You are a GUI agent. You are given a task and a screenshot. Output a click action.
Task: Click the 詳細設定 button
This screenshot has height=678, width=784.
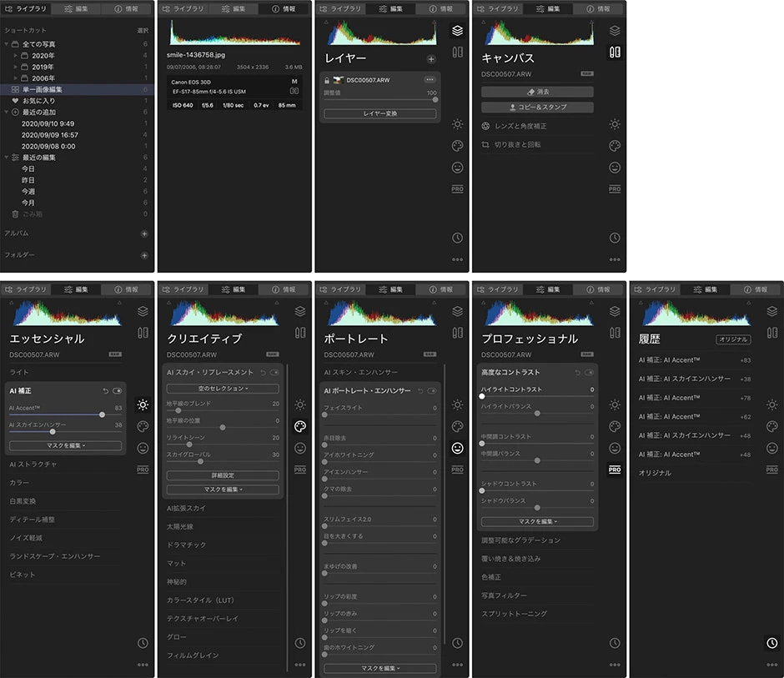tap(223, 475)
